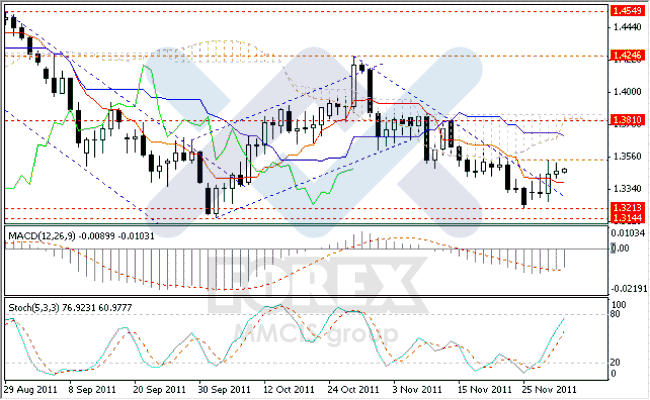The image size is (650, 400).
Task: Click the 1.3560 price axis value
Action: [x=627, y=156]
